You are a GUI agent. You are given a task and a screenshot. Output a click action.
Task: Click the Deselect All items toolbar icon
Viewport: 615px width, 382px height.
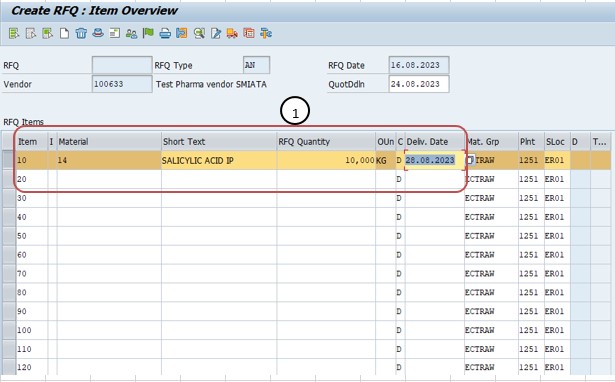(x=31, y=33)
